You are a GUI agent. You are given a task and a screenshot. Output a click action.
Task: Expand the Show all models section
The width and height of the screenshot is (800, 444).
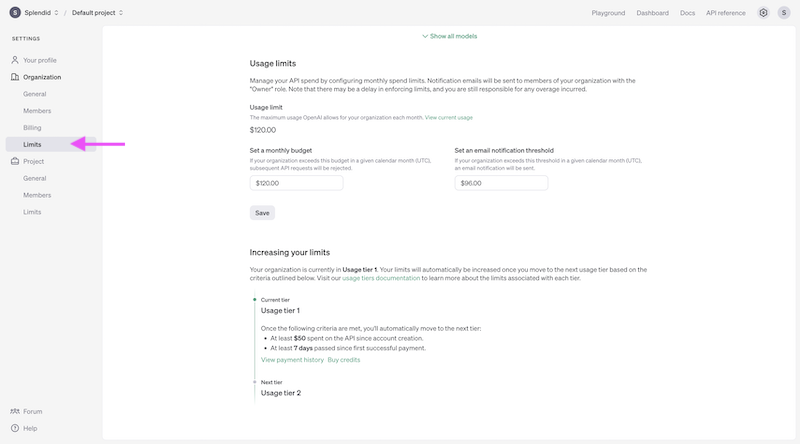[451, 36]
